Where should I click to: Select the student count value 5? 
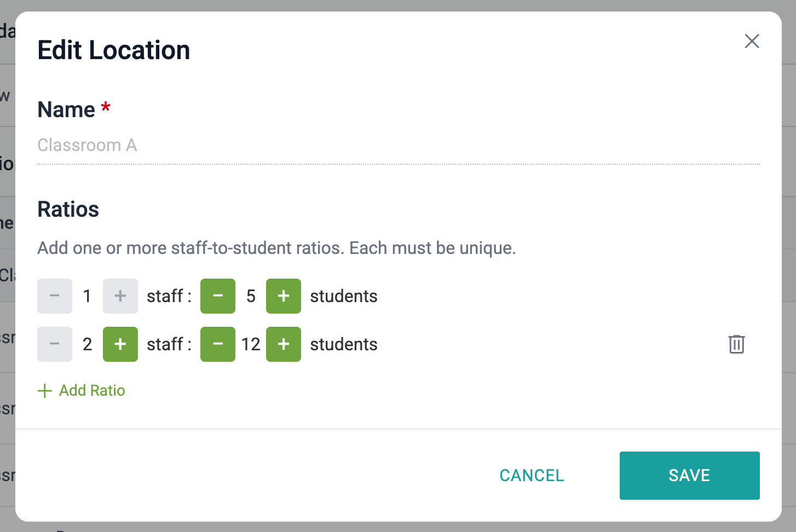pos(251,296)
